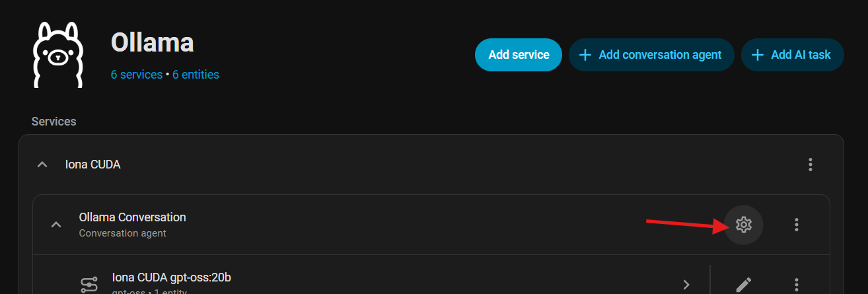Select the Ollama Conversation row label
This screenshot has width=868, height=294.
coord(132,217)
